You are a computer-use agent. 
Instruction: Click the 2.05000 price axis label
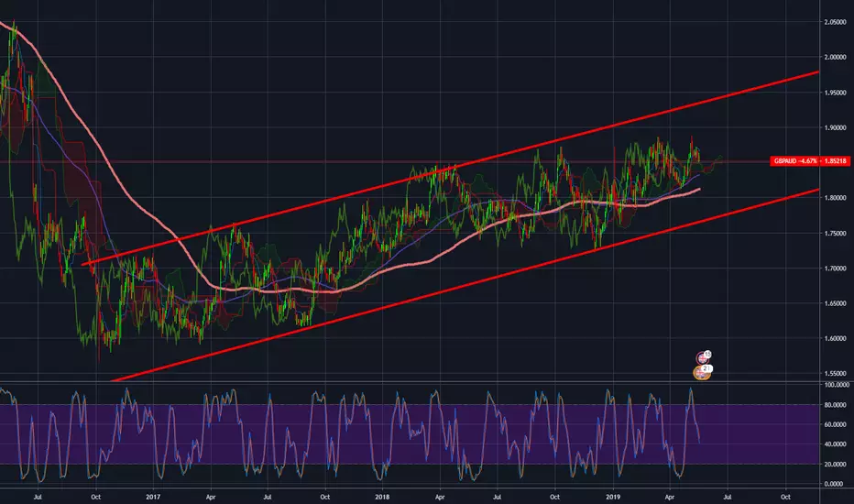[835, 22]
